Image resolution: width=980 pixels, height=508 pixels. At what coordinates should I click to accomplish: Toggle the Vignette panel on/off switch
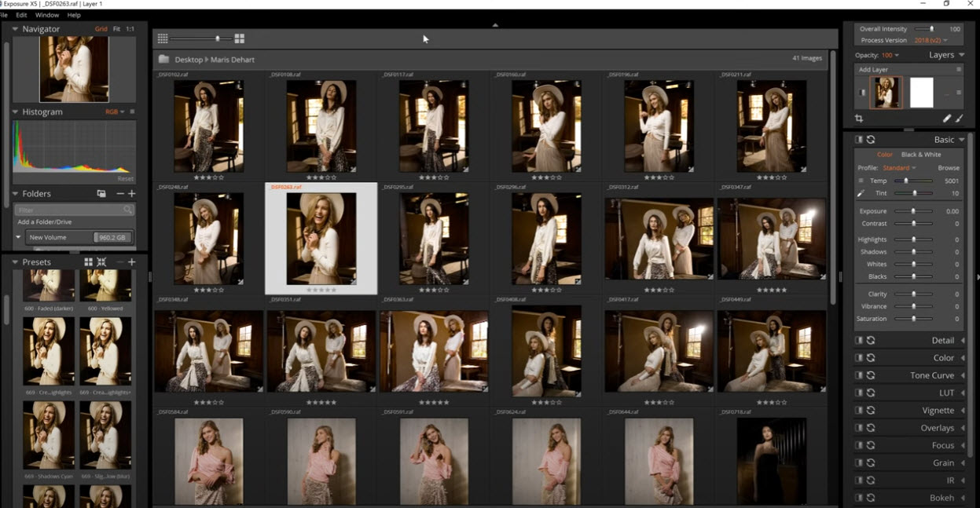pos(859,410)
